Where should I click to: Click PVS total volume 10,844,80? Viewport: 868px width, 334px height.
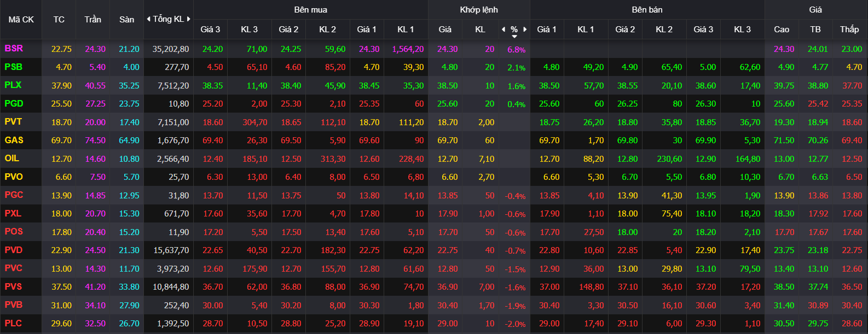(x=171, y=287)
